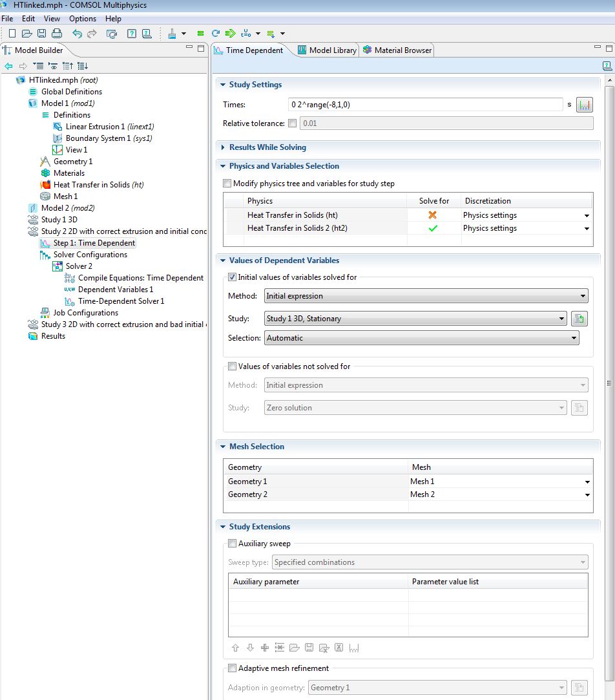
Task: Click the Open file toolbar icon
Action: point(26,34)
